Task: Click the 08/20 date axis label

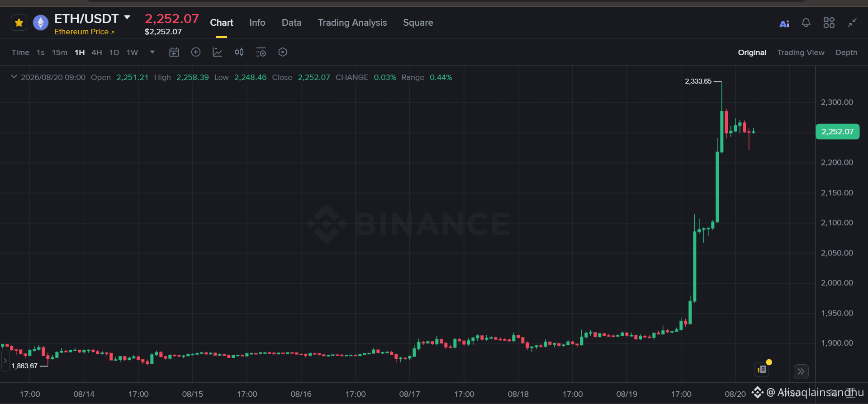Action: [735, 394]
